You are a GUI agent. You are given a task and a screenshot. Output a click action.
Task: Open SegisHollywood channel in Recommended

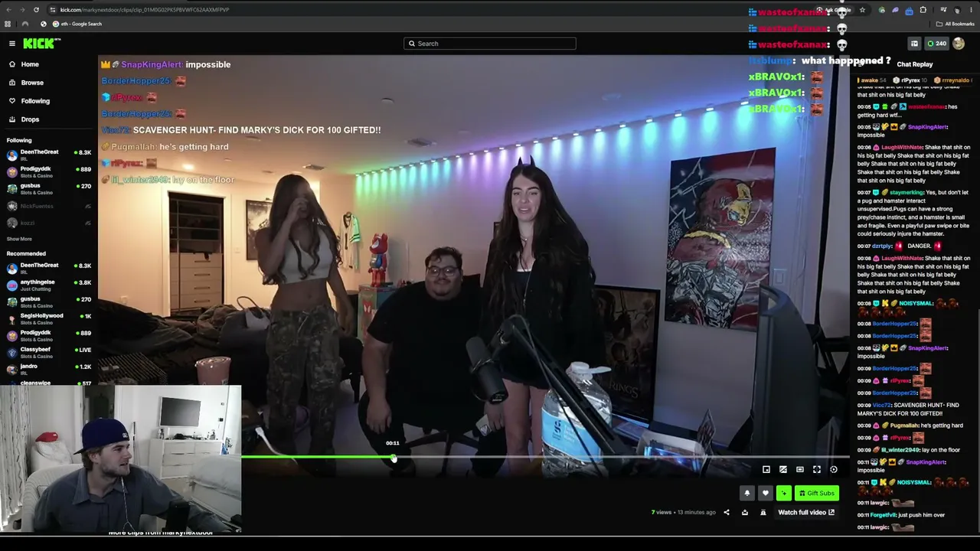tap(47, 318)
